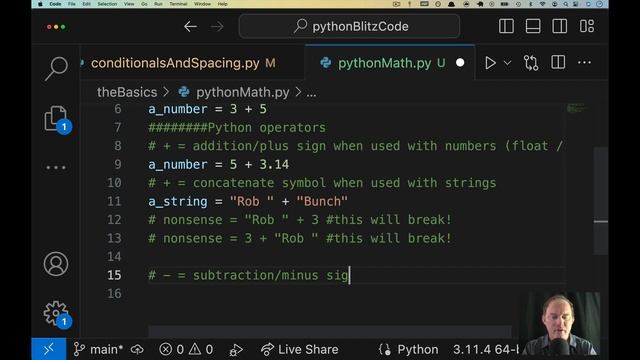Click the "a_number = 3 + 5" line

[207, 109]
